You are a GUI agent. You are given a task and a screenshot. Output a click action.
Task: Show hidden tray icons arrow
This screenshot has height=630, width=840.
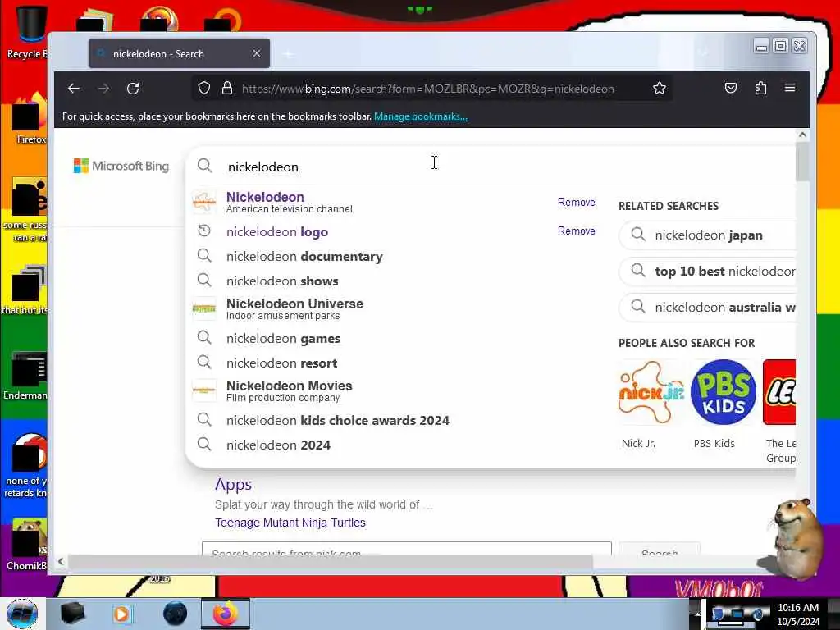click(x=697, y=614)
